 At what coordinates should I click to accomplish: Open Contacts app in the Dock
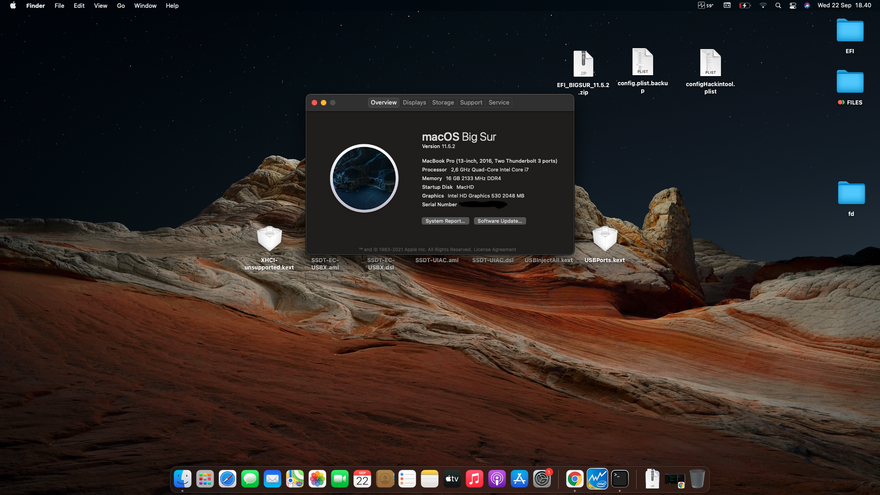pos(384,479)
